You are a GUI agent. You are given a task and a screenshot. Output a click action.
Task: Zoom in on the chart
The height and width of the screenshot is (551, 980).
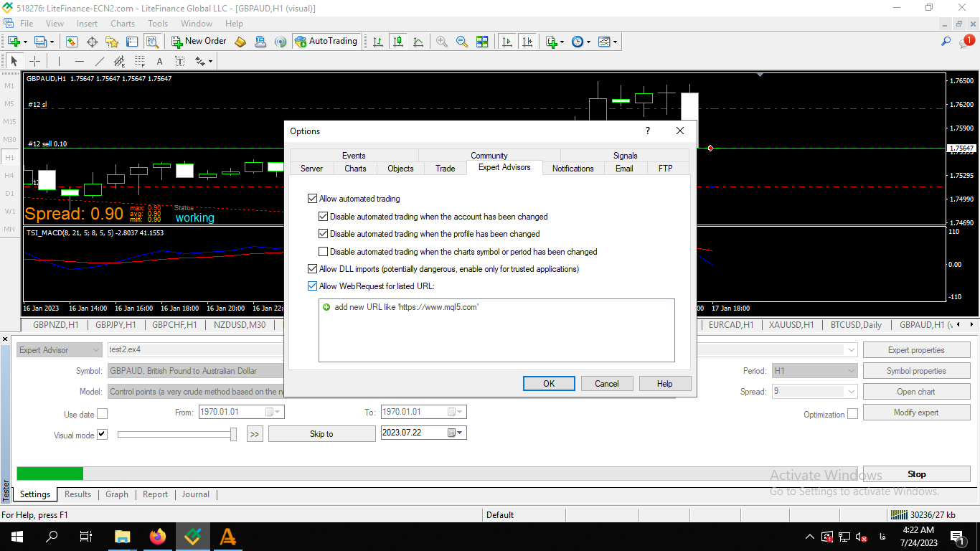tap(442, 42)
